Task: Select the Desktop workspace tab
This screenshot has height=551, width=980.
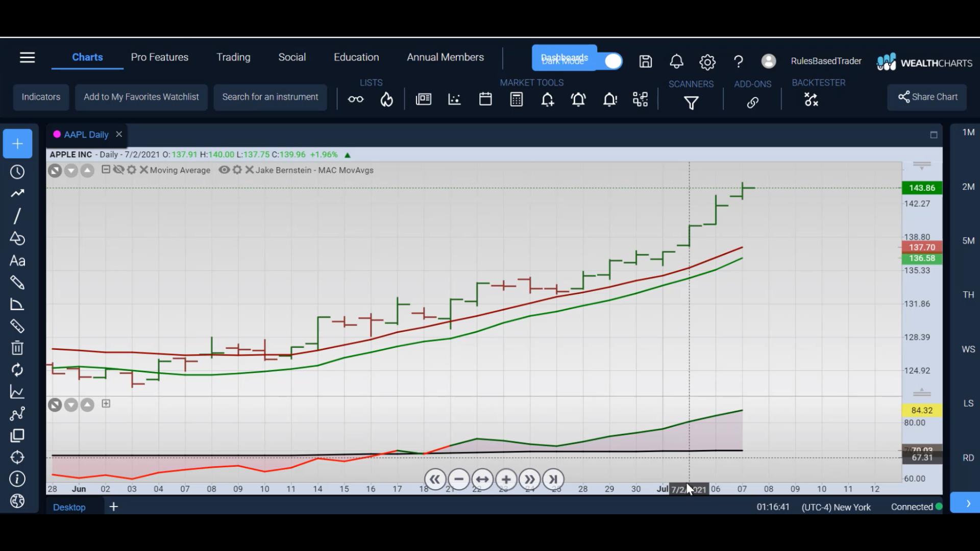Action: point(69,507)
